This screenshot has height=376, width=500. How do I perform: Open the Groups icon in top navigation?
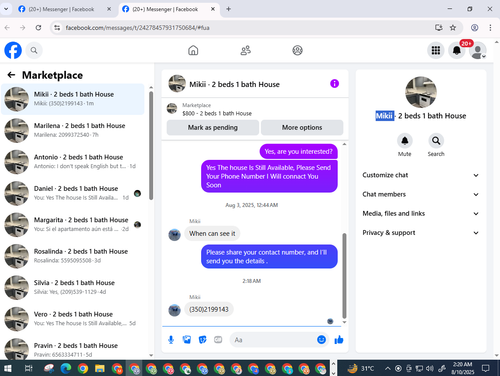297,50
